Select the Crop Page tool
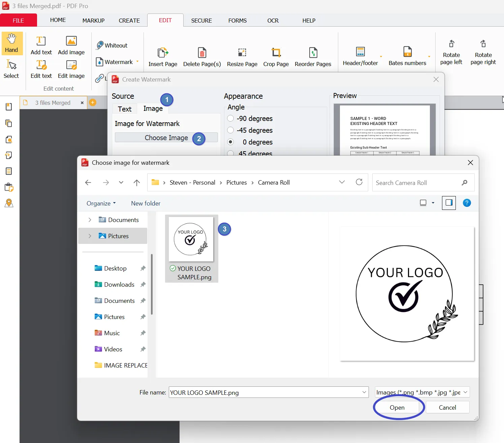Viewport: 504px width, 443px height. [x=276, y=57]
